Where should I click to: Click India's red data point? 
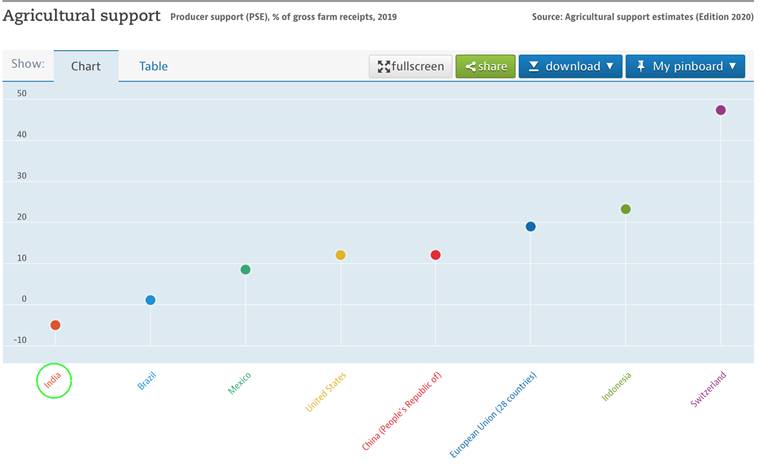(x=55, y=325)
